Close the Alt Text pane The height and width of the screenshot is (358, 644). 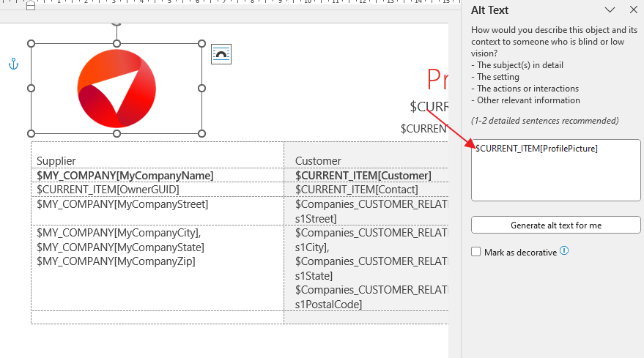coord(633,10)
